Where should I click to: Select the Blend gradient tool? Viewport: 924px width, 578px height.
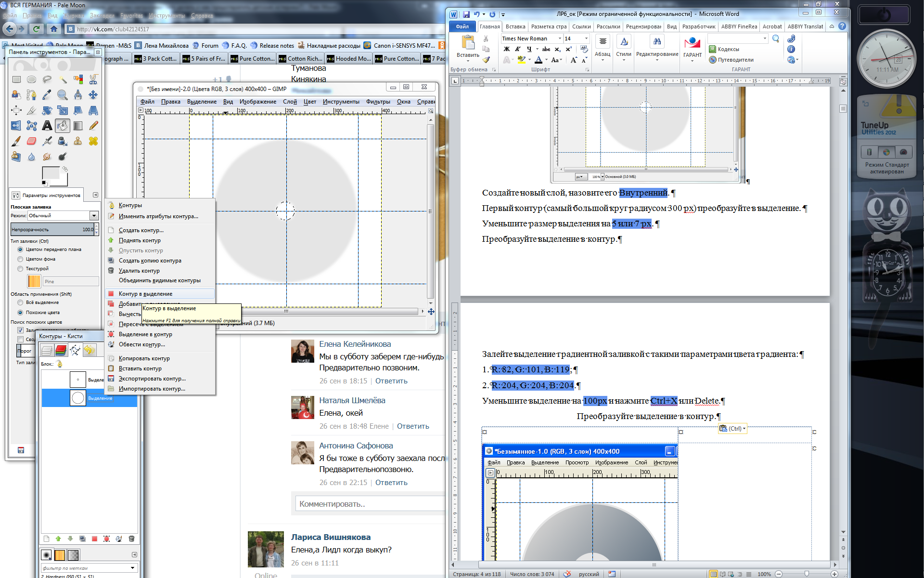click(78, 126)
